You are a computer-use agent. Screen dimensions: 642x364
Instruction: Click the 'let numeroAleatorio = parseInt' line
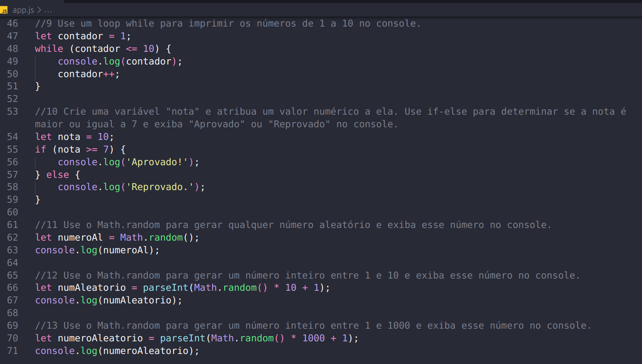pos(197,338)
